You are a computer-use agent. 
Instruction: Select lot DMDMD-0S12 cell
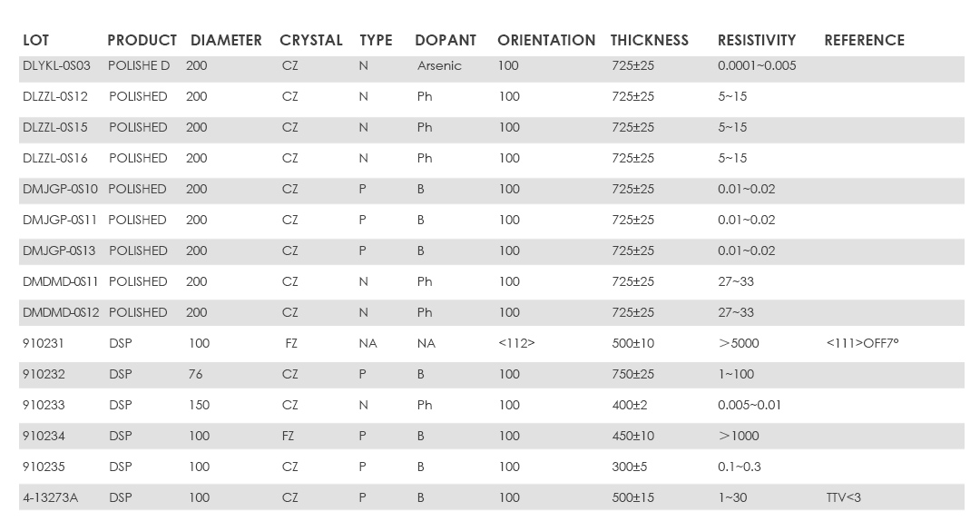pos(62,312)
